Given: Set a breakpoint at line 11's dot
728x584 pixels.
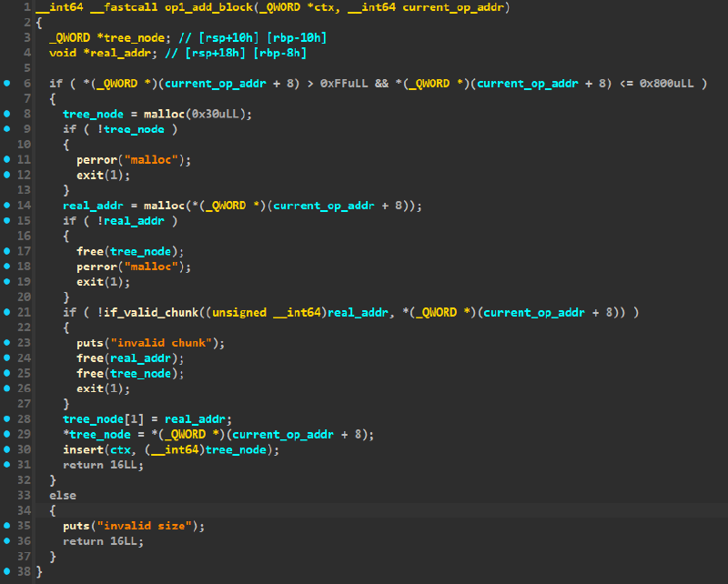Looking at the screenshot, I should pos(7,159).
